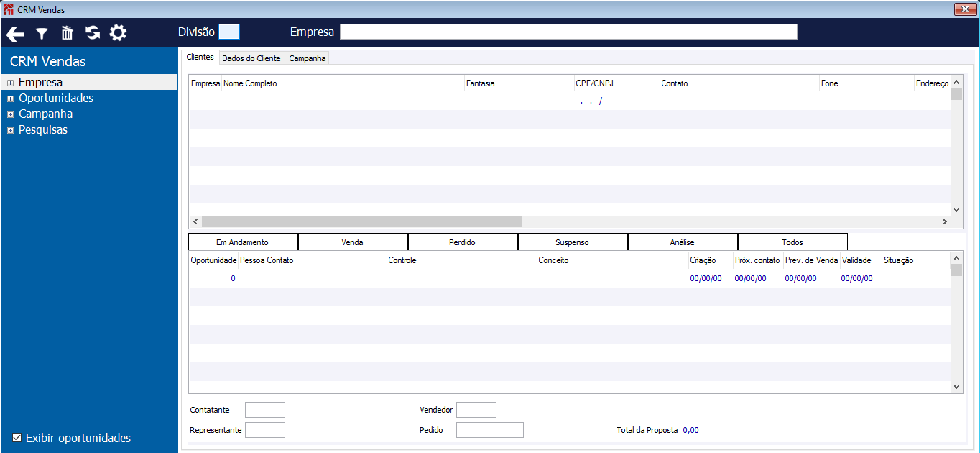The image size is (980, 453).
Task: Click the opportunity number 0 cell
Action: pyautogui.click(x=233, y=278)
